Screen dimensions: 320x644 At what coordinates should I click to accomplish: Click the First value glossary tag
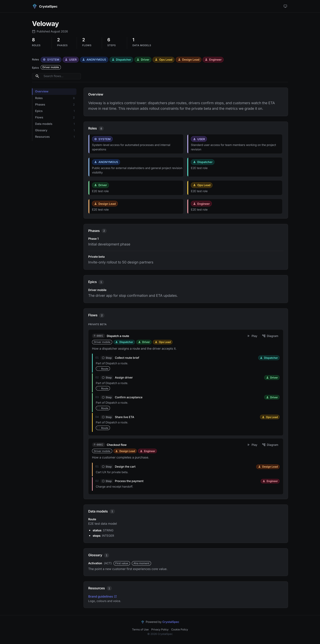point(122,563)
